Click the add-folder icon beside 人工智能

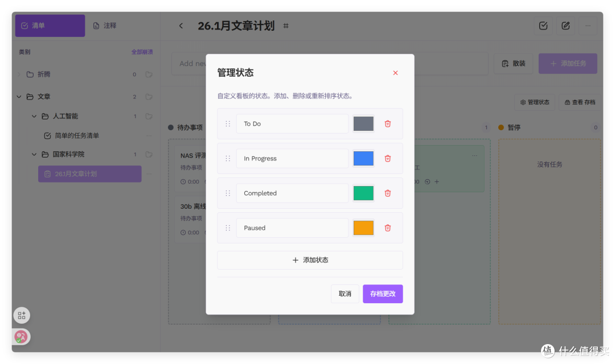tap(149, 117)
